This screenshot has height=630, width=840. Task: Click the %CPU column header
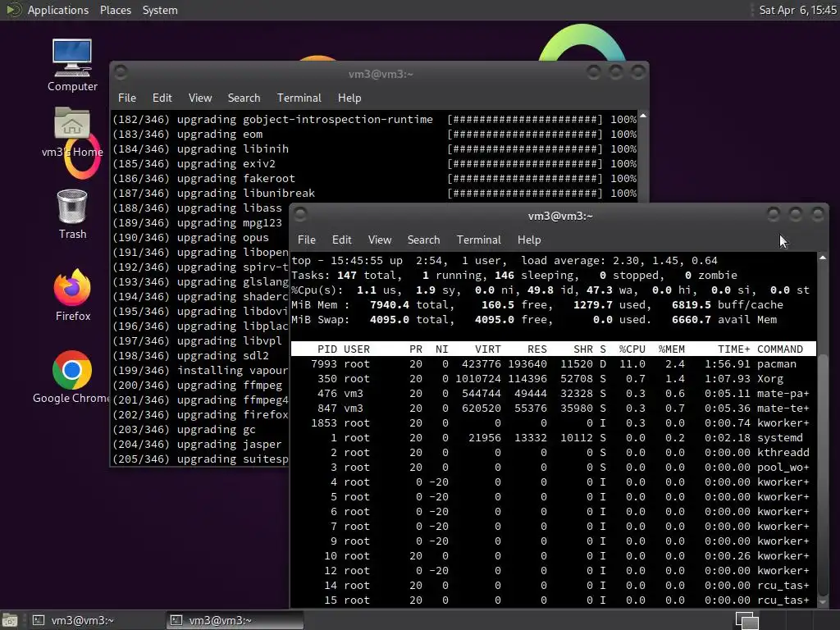pyautogui.click(x=632, y=349)
